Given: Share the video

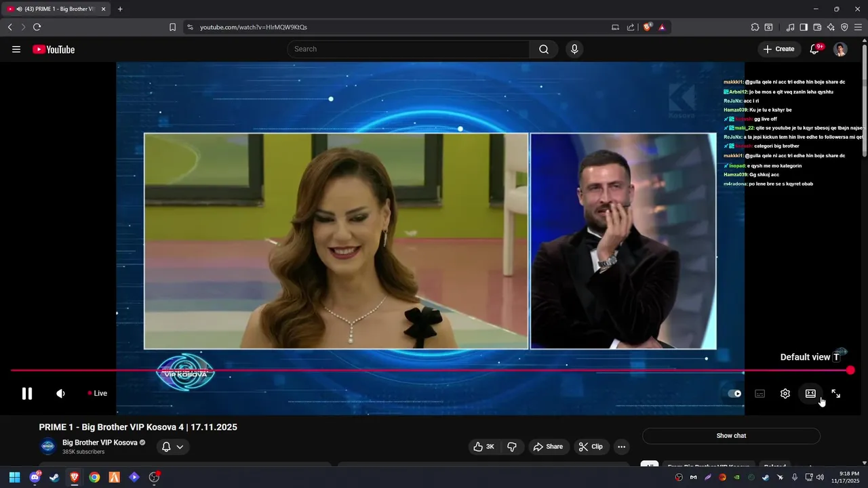Looking at the screenshot, I should click(548, 447).
